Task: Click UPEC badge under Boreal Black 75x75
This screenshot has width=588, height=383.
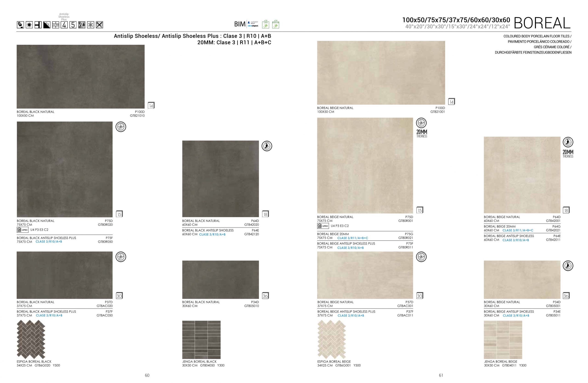Action: [x=23, y=230]
